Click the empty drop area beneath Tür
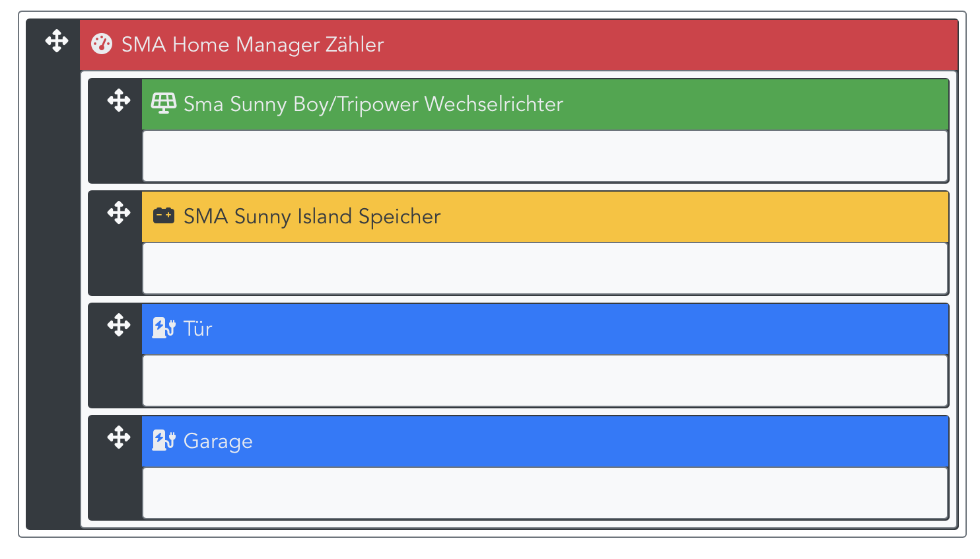The image size is (980, 559). point(545,381)
